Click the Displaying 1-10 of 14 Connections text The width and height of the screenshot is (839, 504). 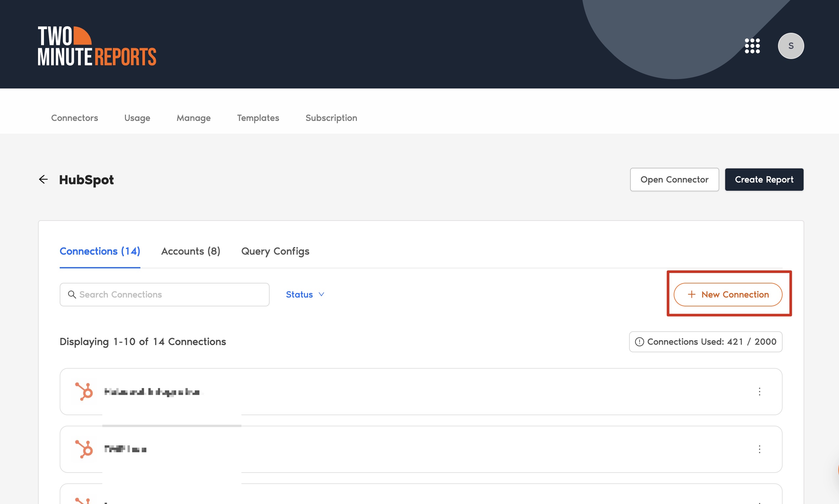point(143,342)
